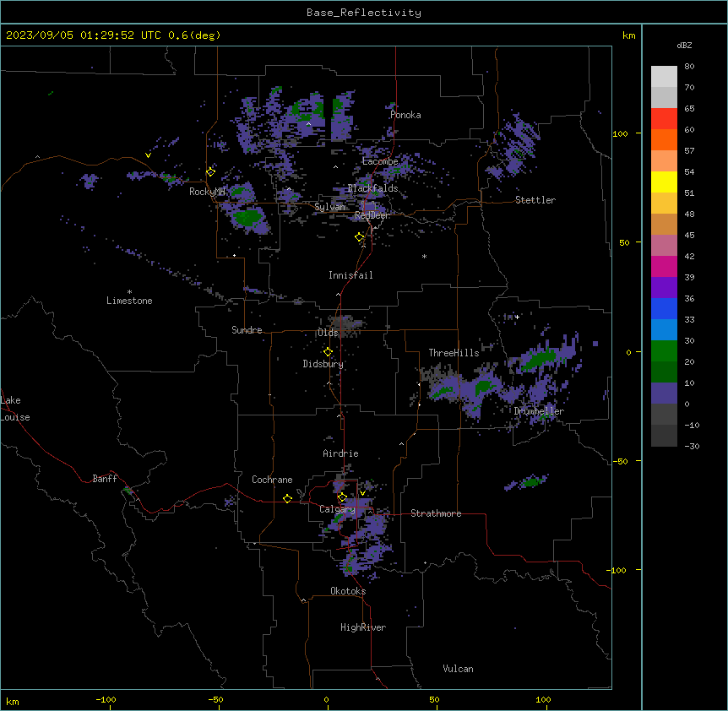
Task: Click the RedDeer city label
Action: pyautogui.click(x=372, y=215)
